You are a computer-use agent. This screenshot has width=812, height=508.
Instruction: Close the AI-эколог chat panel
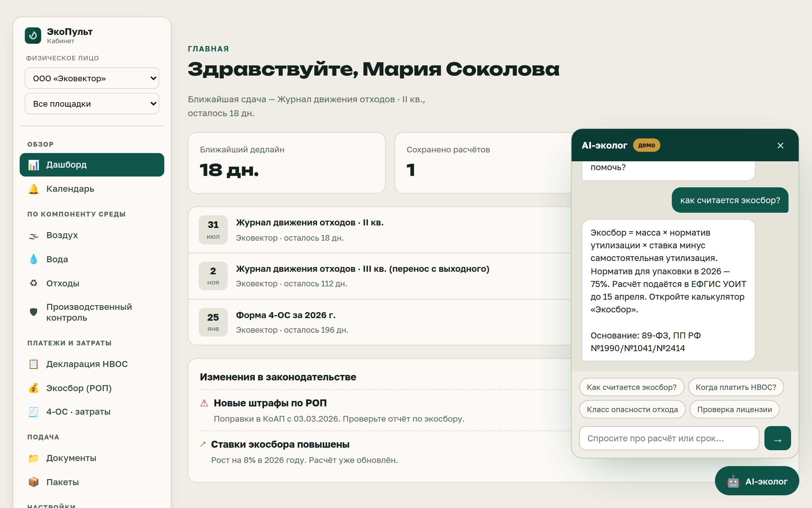point(780,145)
